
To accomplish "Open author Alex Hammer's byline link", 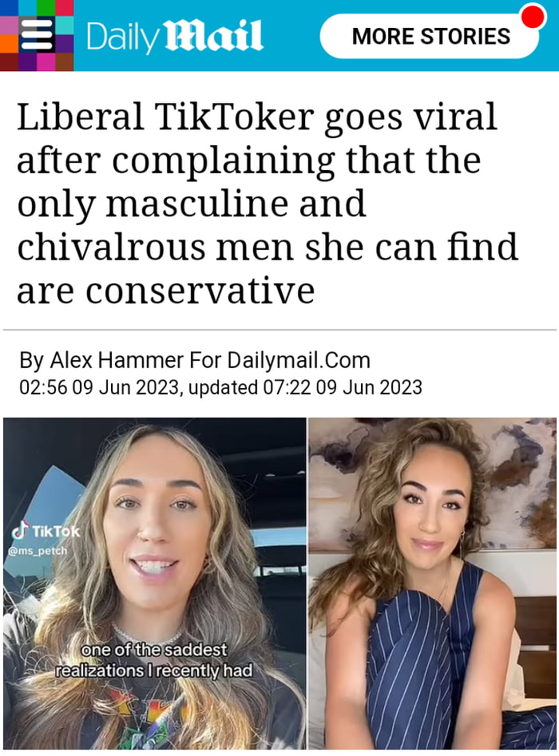I will [x=117, y=360].
